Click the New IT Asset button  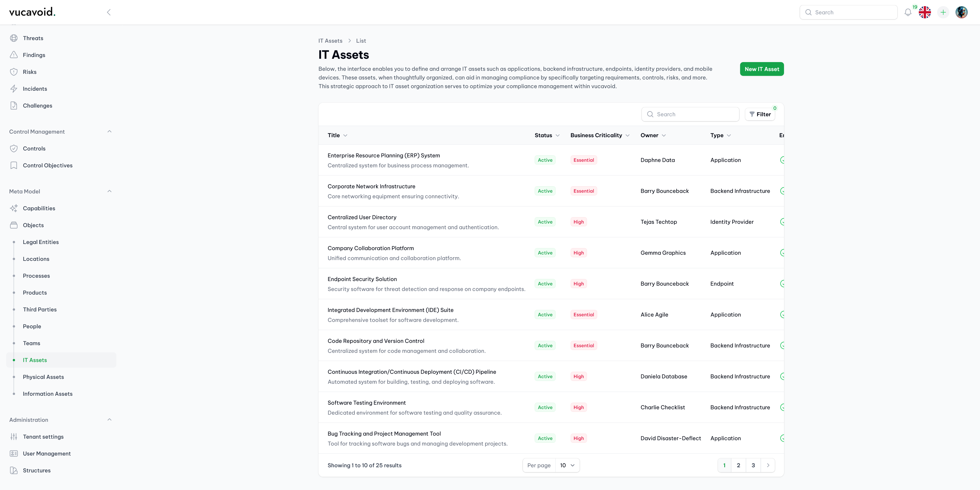point(761,69)
